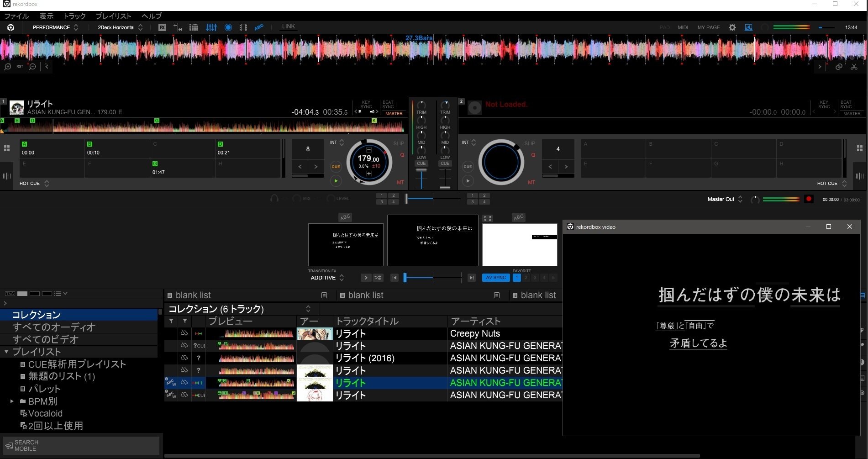Viewport: 868px width, 459px height.
Task: Click the audio crossfader handle
Action: click(x=406, y=199)
